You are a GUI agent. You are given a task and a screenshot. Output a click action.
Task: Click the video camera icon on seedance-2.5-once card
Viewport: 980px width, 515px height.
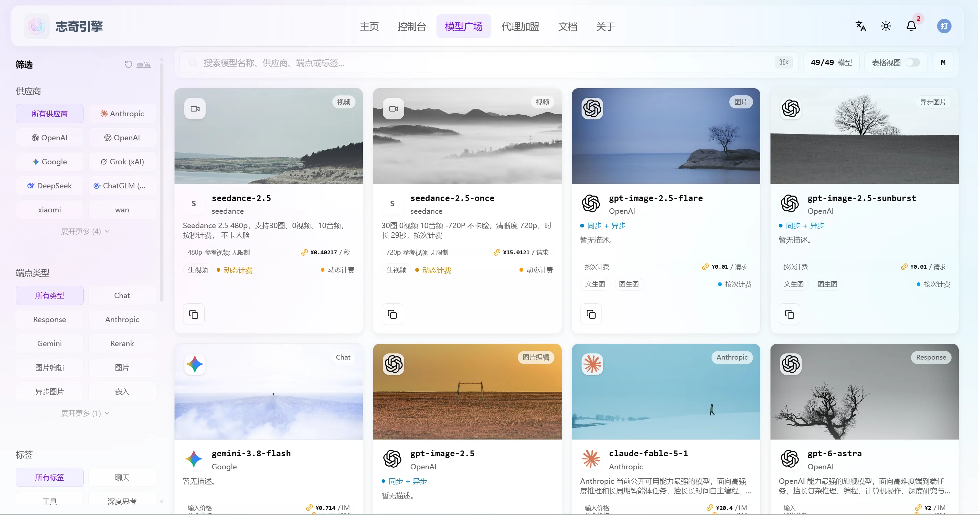(393, 108)
